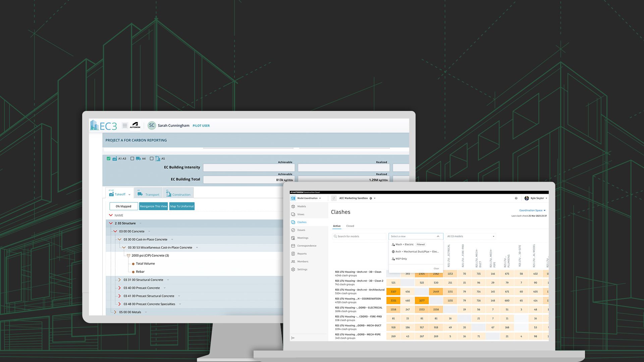Expand the 03 40 00 Precast Concrete node
The image size is (644, 362).
119,288
